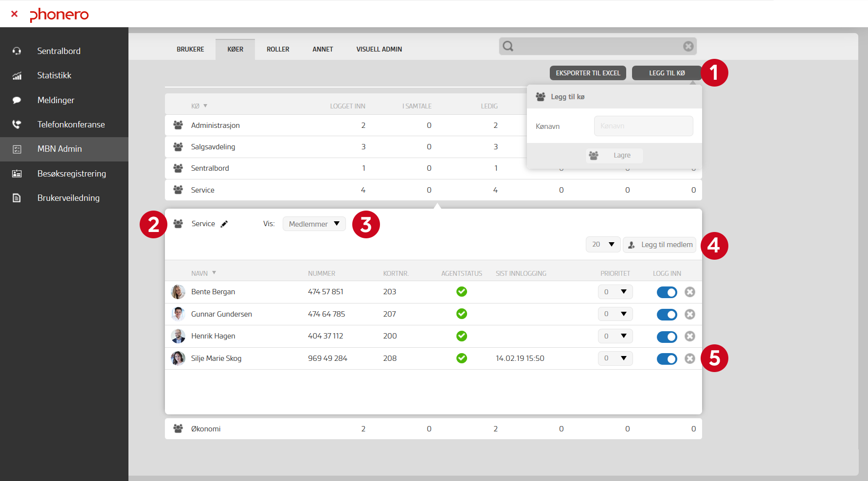
Task: Clear the search field with the X icon
Action: (688, 46)
